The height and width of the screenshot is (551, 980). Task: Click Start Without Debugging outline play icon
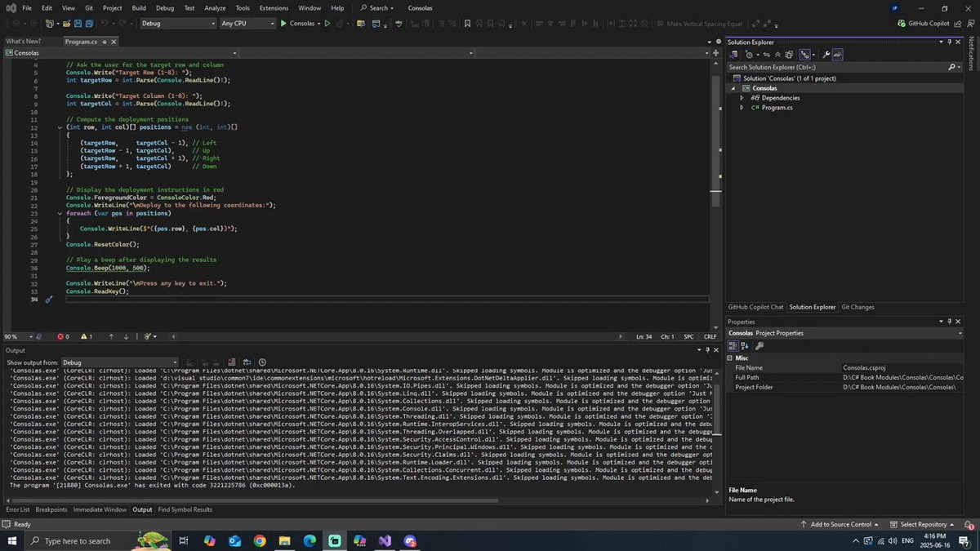[327, 24]
